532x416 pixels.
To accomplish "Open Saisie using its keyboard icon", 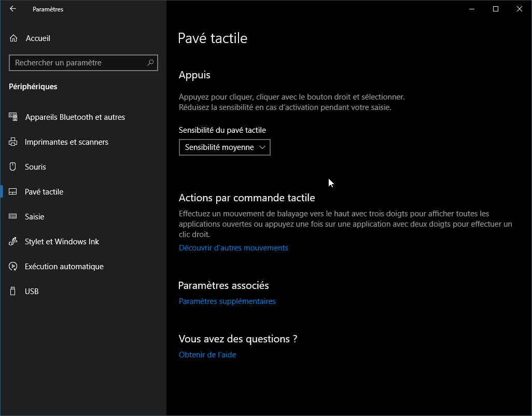I will (x=13, y=217).
